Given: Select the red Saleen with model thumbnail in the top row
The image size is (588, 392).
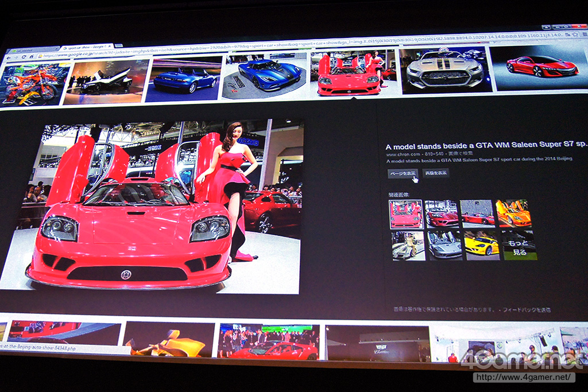Looking at the screenshot, I should pos(353,73).
